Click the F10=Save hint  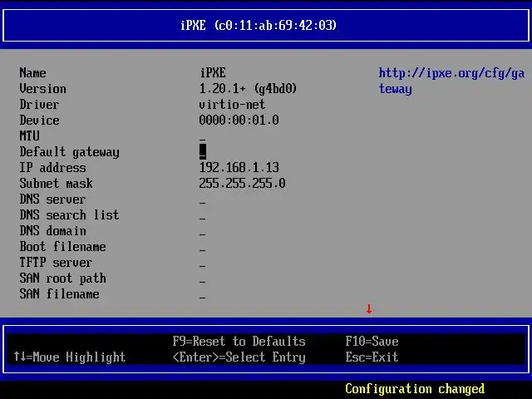(372, 342)
